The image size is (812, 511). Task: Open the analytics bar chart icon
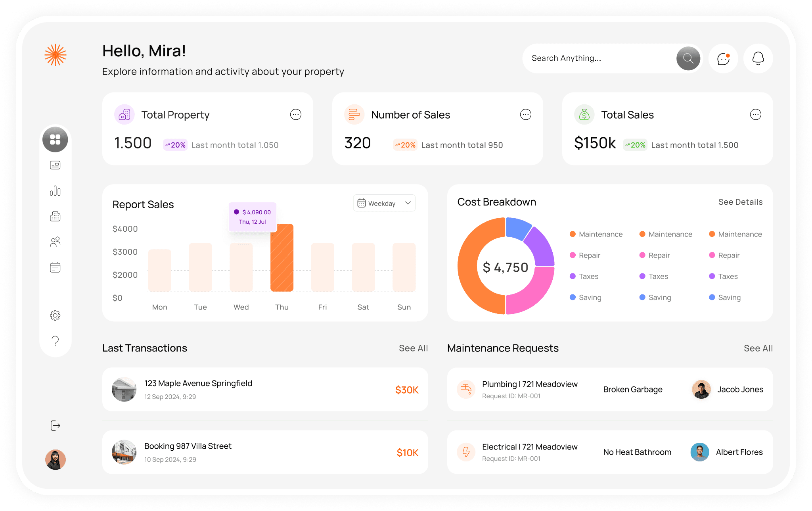(55, 191)
